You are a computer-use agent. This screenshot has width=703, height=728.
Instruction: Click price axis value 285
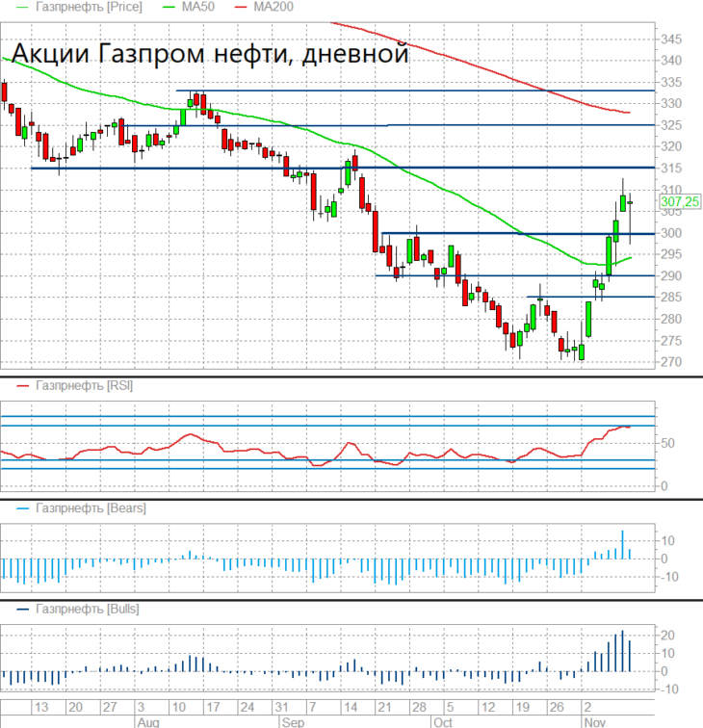(671, 298)
